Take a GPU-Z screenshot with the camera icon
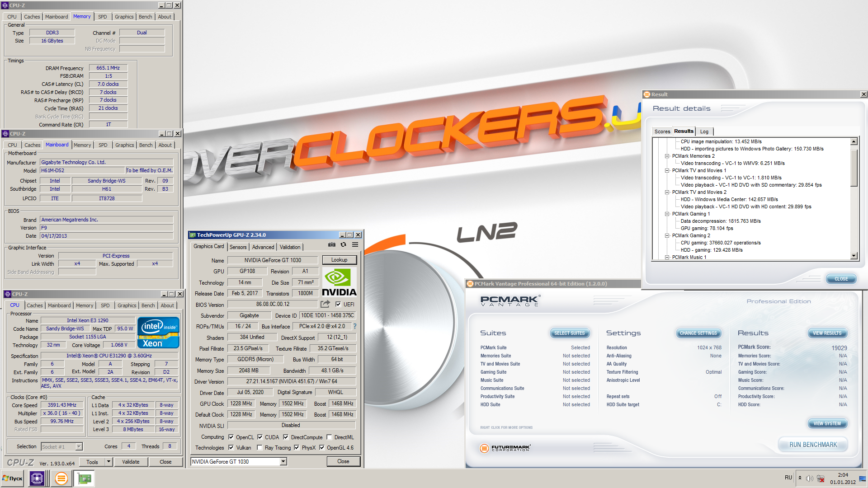This screenshot has height=488, width=868. click(332, 244)
